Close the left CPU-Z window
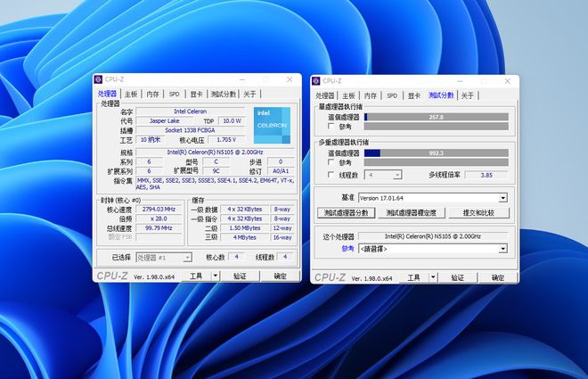Screen dimensions: 588x379 pyautogui.click(x=290, y=79)
